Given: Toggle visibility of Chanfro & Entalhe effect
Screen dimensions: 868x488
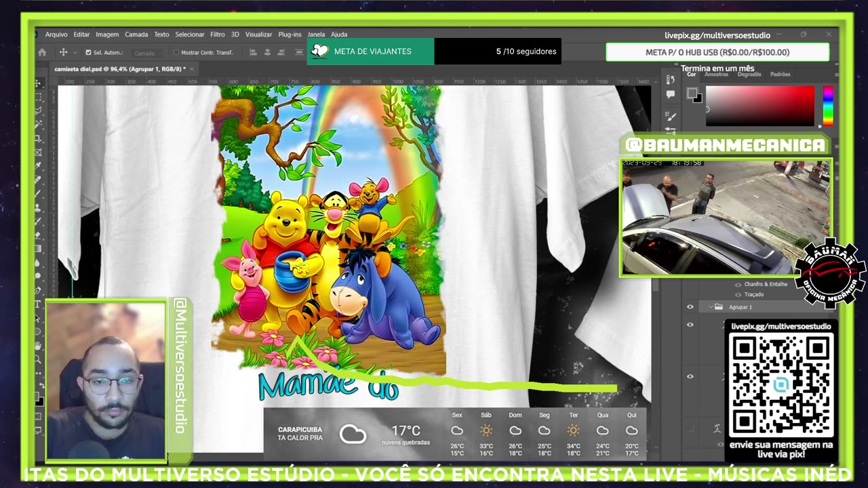Looking at the screenshot, I should point(738,285).
